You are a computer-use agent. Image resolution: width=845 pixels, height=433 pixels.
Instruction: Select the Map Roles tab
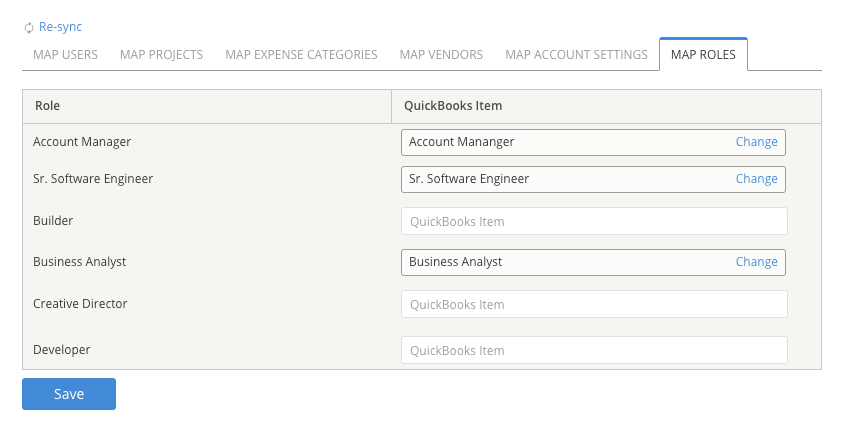703,54
